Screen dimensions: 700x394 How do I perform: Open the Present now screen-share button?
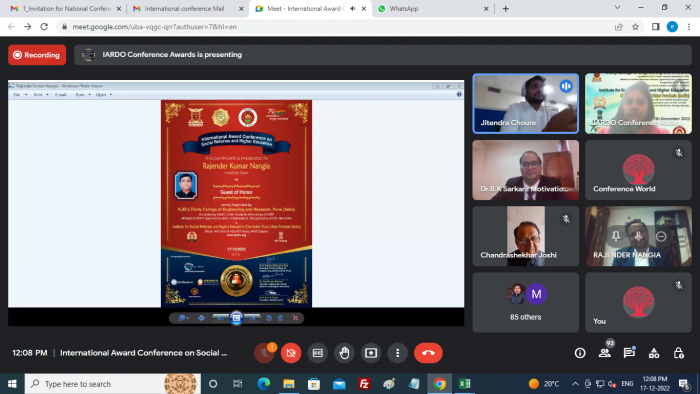click(x=371, y=353)
